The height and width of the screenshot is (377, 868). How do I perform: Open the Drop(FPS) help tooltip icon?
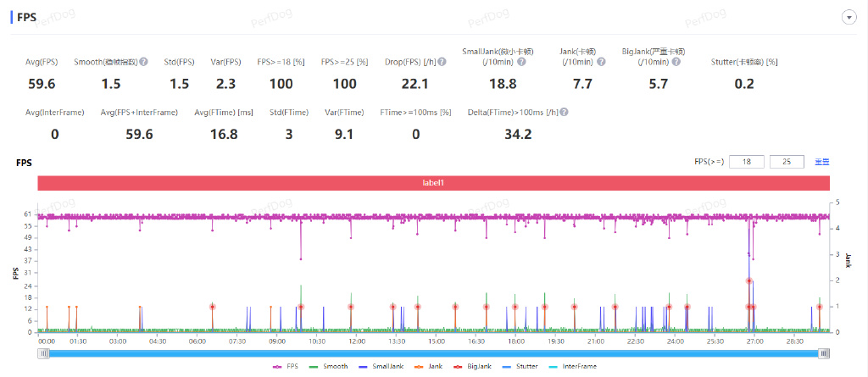pos(442,62)
